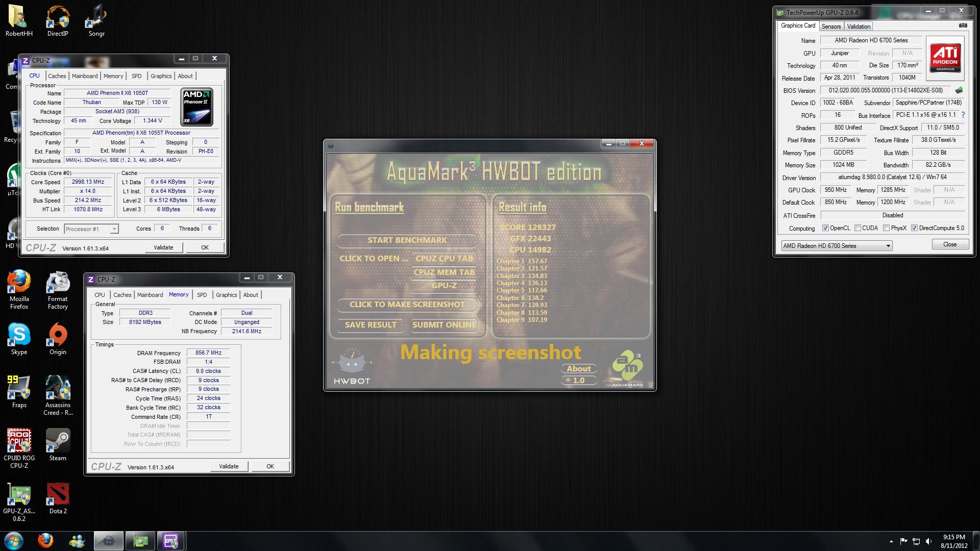The height and width of the screenshot is (551, 980).
Task: Launch CPUID ROG CPU-Z desktop icon
Action: click(x=19, y=448)
